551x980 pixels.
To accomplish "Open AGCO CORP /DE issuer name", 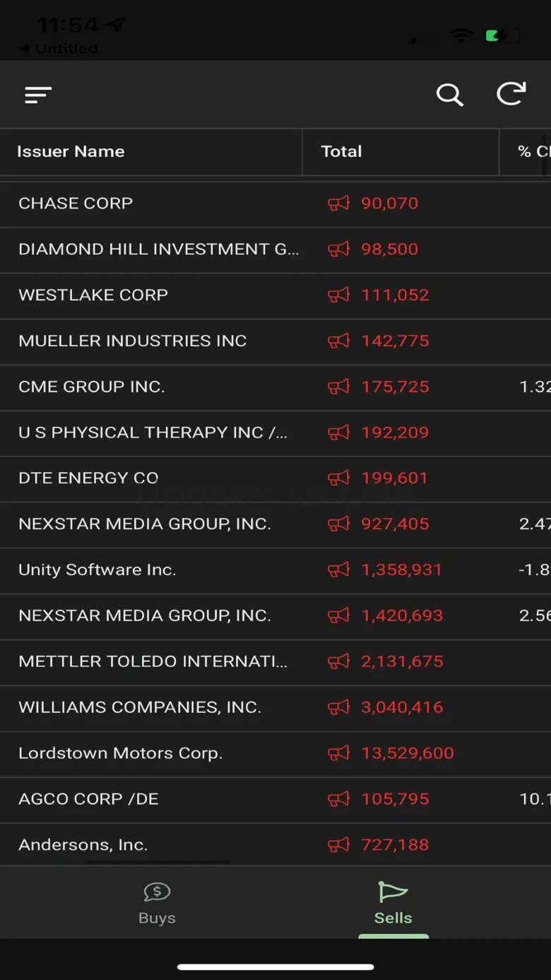I will (88, 799).
